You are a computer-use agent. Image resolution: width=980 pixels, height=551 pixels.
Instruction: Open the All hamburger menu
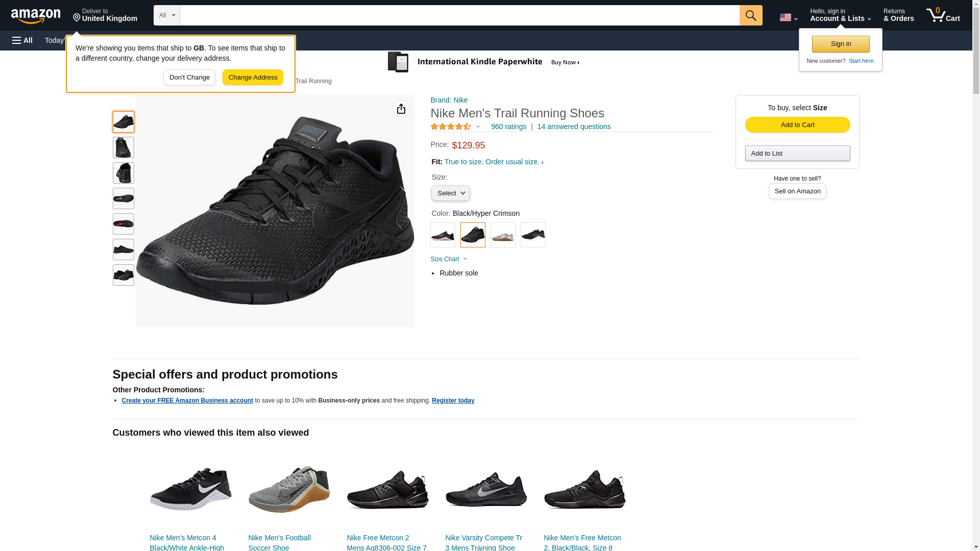point(22,40)
